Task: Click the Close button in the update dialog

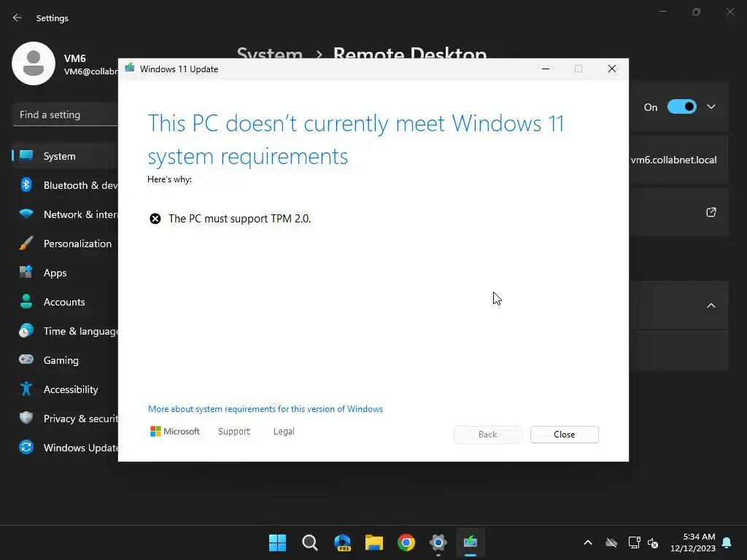Action: tap(564, 435)
